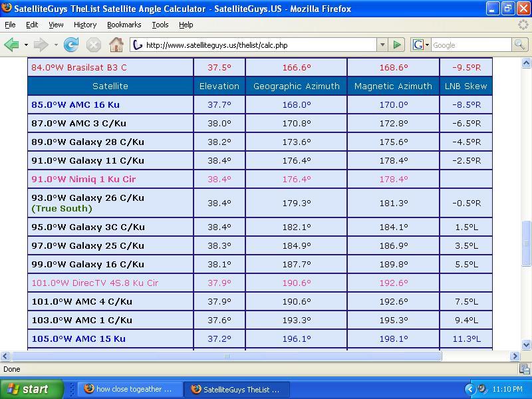Click the green Back arrow button
The image size is (532, 399).
12,45
